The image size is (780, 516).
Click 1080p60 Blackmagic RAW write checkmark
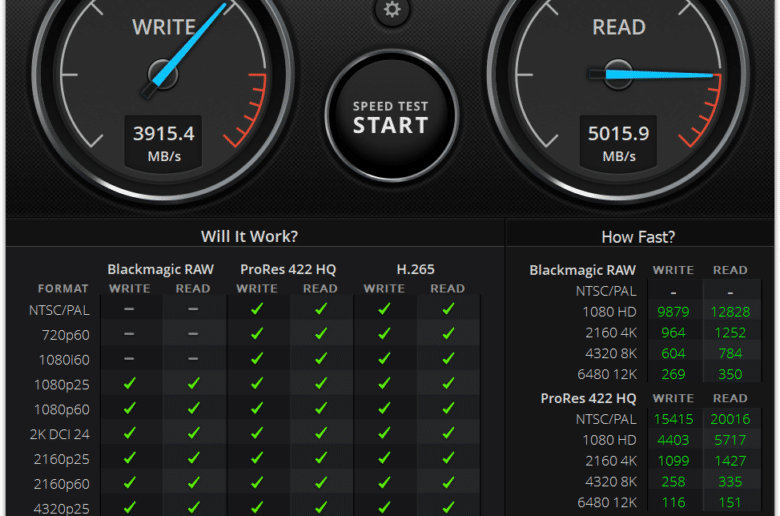[130, 408]
